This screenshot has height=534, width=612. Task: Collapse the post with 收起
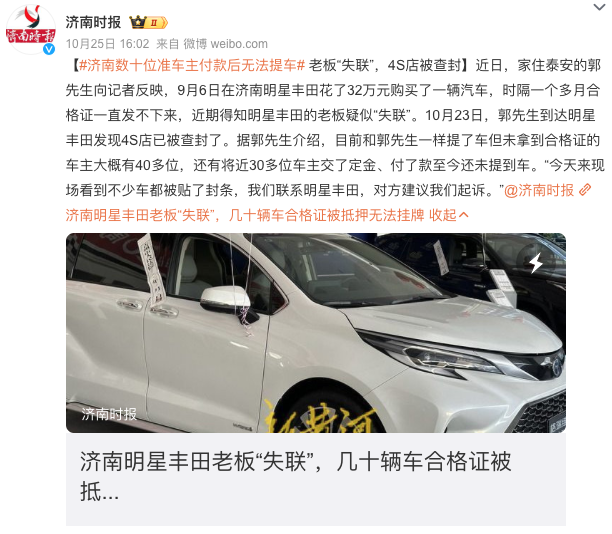click(443, 215)
